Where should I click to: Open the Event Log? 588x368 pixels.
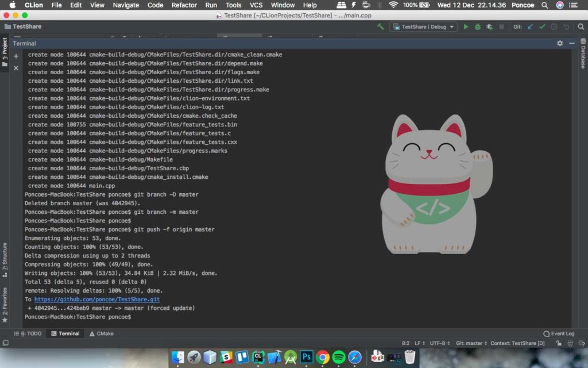[x=559, y=333]
